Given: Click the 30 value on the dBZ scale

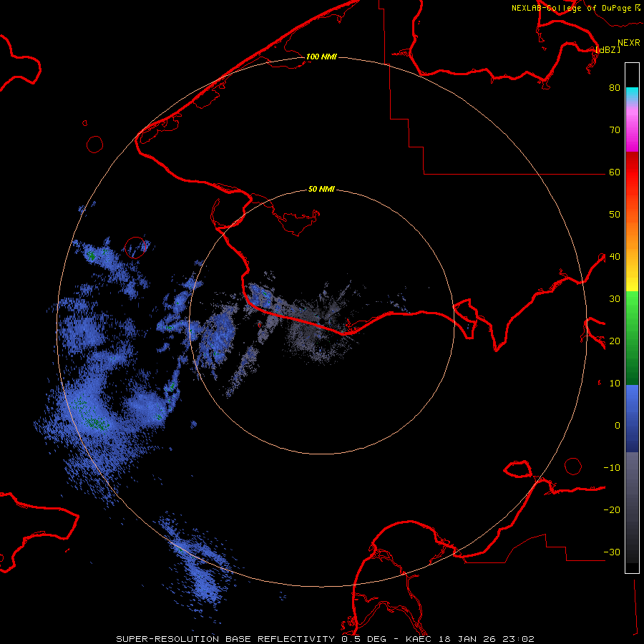Looking at the screenshot, I should pyautogui.click(x=615, y=299).
